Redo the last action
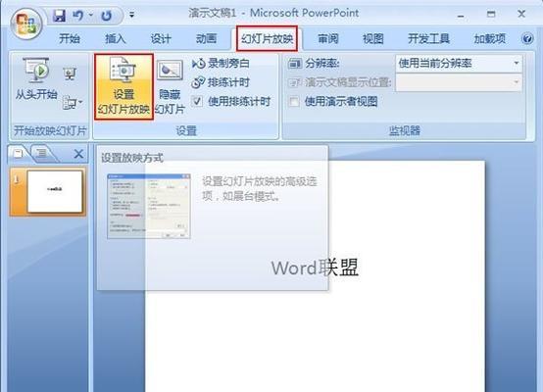 point(107,16)
